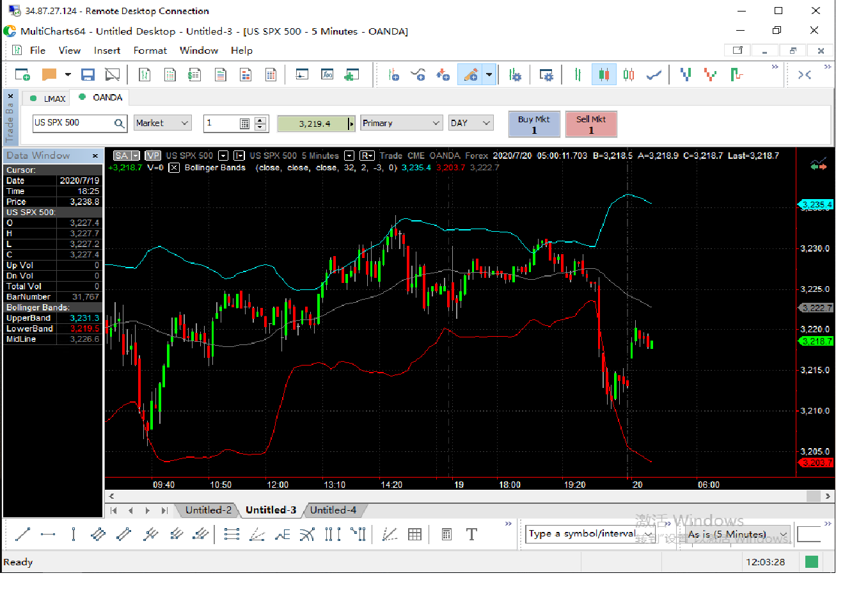Click the horizontal chart scrollbar right arrow
868x596 pixels.
[828, 496]
